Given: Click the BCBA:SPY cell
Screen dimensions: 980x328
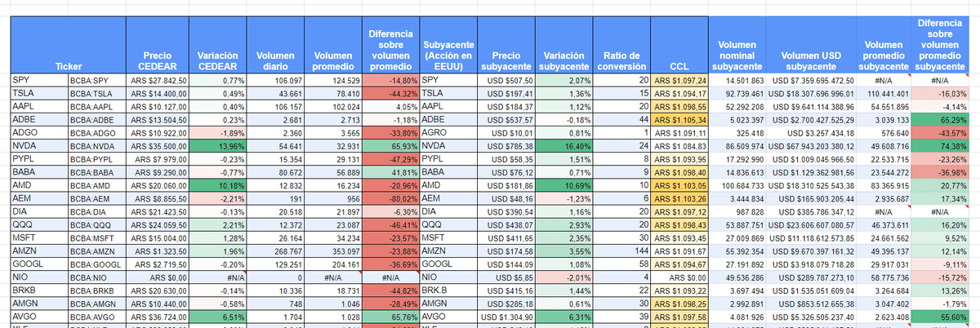Looking at the screenshot, I should 96,81.
